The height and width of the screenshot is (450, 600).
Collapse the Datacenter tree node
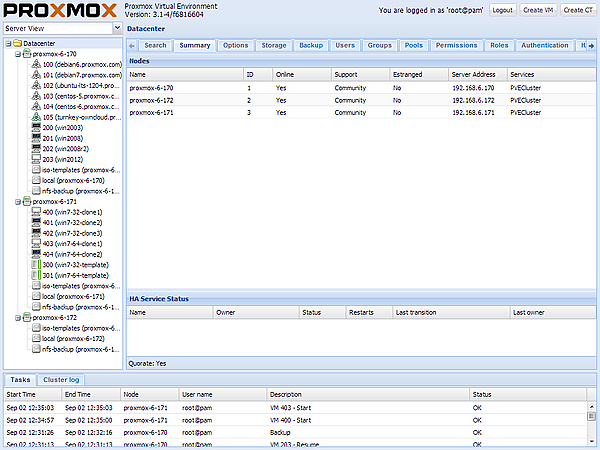click(8, 44)
